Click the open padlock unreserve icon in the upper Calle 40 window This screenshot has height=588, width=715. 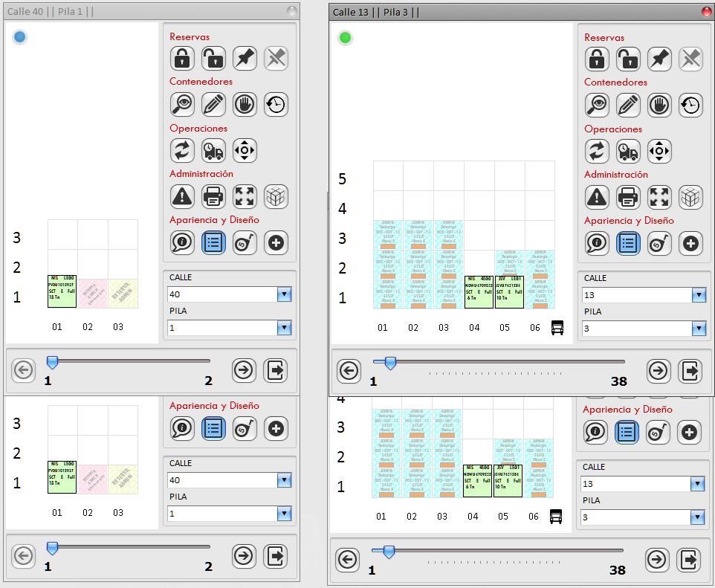(x=213, y=59)
